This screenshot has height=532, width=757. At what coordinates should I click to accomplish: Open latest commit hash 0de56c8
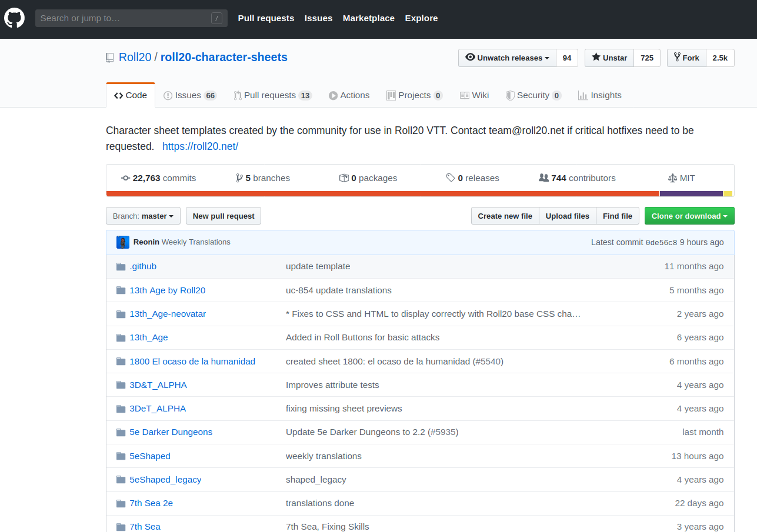pyautogui.click(x=661, y=242)
